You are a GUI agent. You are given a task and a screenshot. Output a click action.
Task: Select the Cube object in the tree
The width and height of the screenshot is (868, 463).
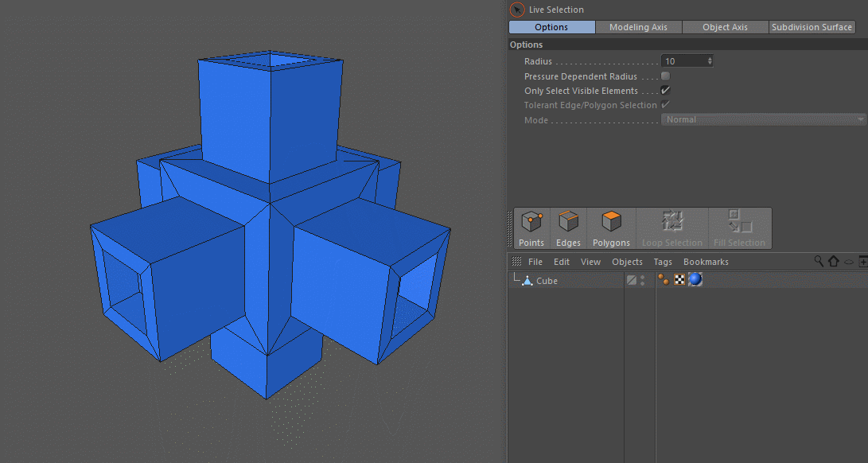point(547,281)
